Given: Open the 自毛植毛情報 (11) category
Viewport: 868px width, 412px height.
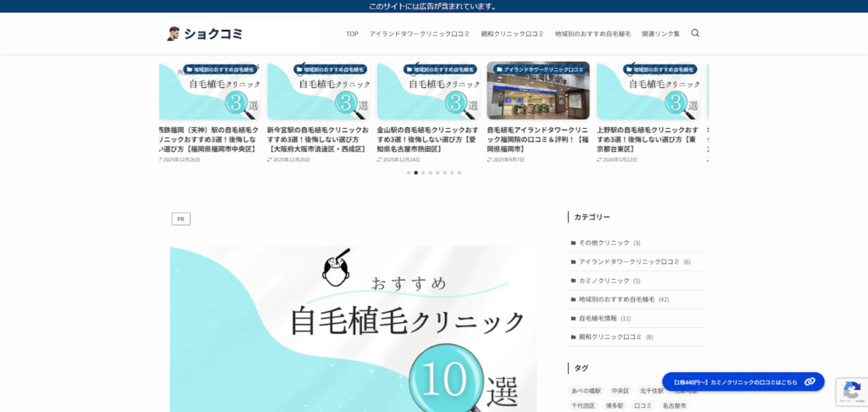Looking at the screenshot, I should click(x=637, y=319).
